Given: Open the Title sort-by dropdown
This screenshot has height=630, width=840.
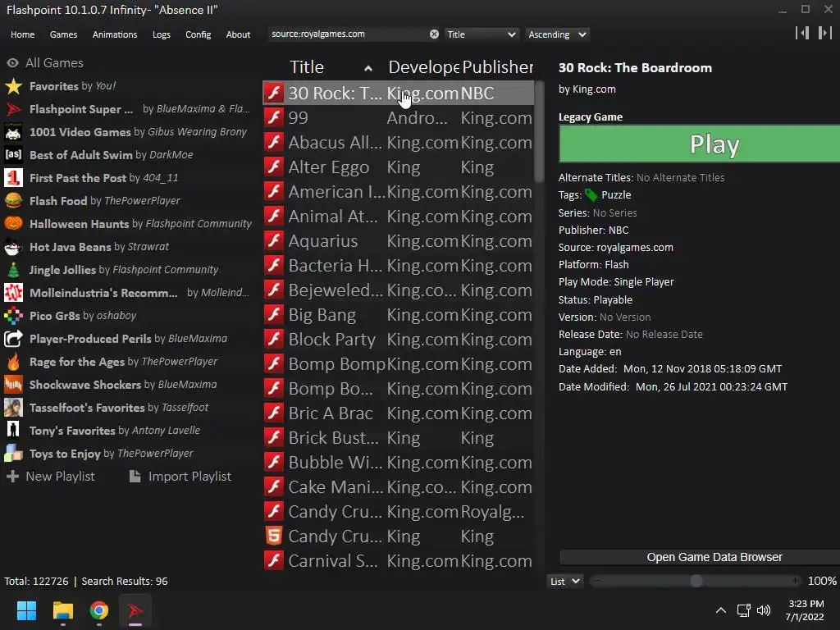Looking at the screenshot, I should 482,34.
